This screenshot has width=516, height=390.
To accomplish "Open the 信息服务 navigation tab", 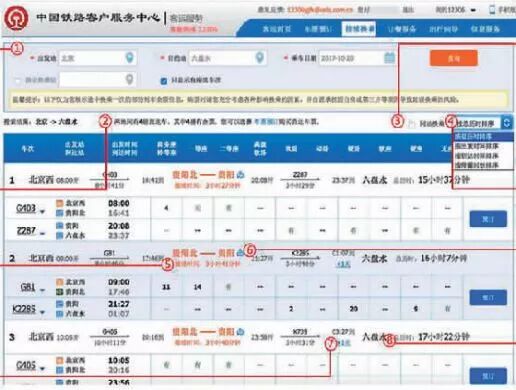I will (485, 29).
